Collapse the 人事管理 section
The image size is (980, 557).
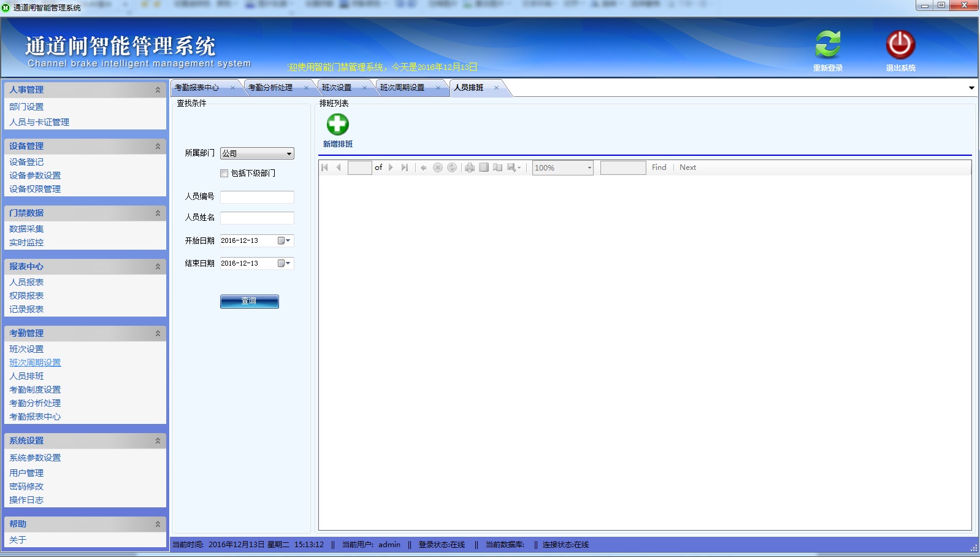tap(158, 90)
